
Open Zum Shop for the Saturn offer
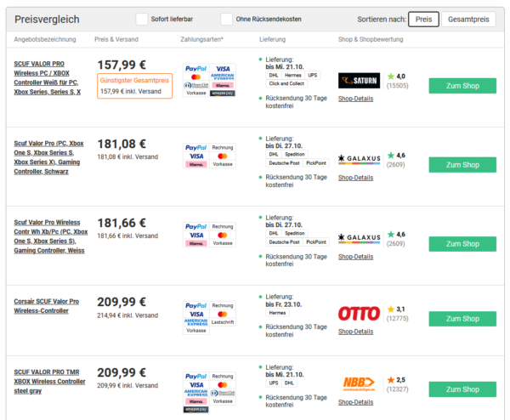462,86
